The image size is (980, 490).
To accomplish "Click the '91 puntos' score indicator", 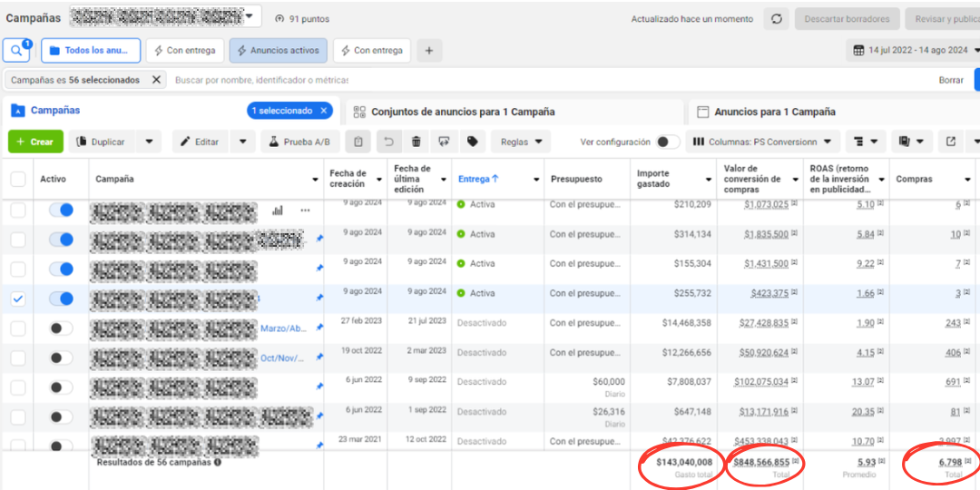I will point(302,19).
